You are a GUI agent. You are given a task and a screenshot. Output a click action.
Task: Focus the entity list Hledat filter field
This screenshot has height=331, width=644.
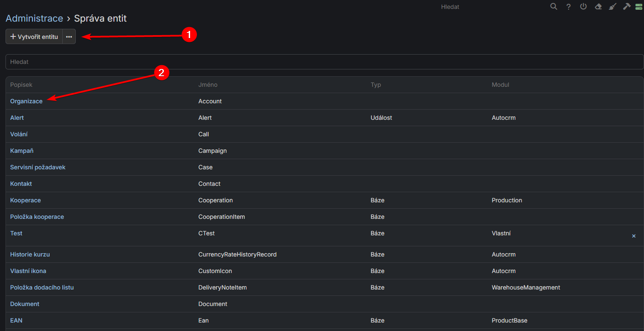[x=324, y=62]
